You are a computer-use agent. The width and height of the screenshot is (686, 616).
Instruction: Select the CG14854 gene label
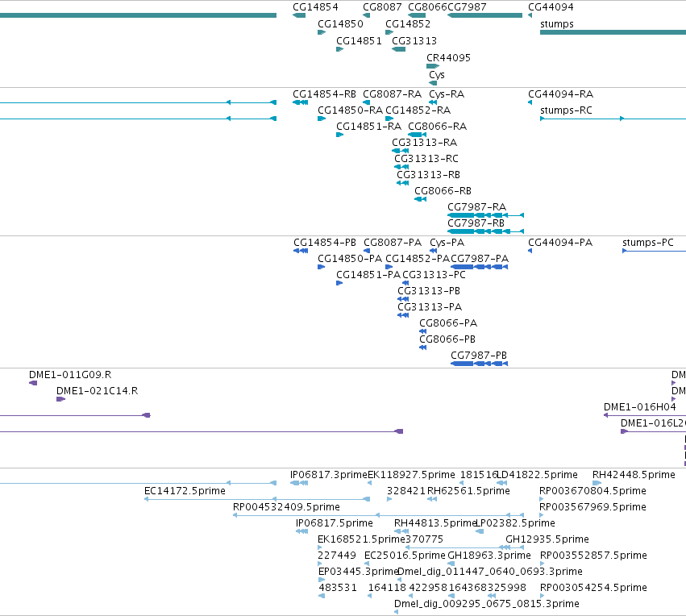coord(315,7)
